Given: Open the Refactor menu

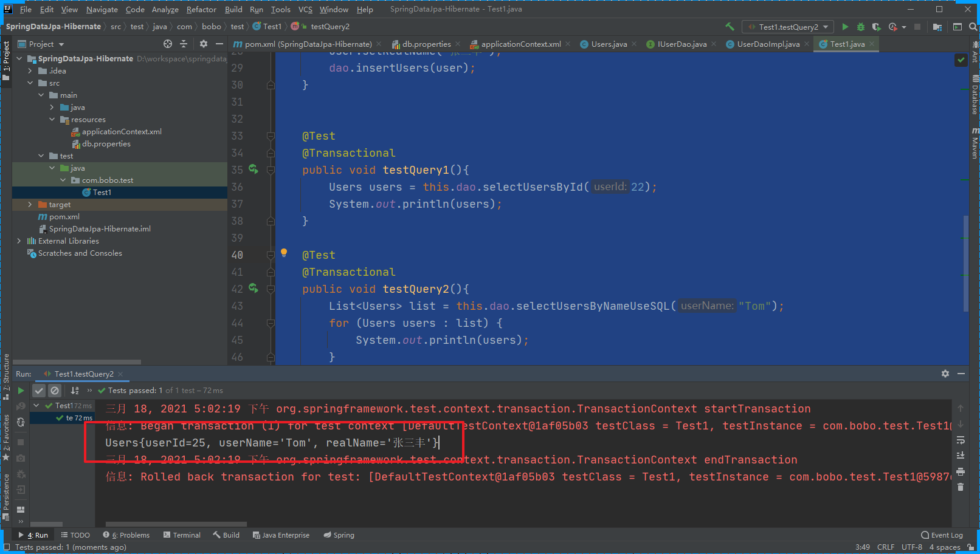Looking at the screenshot, I should point(201,9).
